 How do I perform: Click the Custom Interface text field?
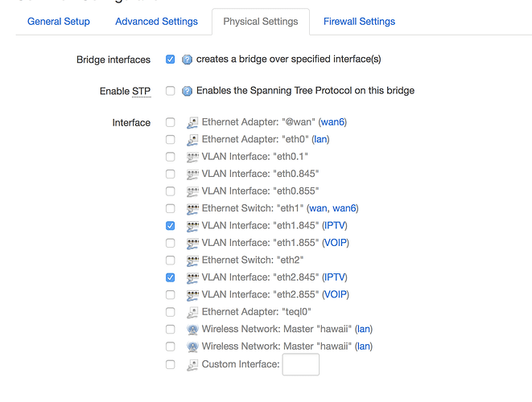300,364
